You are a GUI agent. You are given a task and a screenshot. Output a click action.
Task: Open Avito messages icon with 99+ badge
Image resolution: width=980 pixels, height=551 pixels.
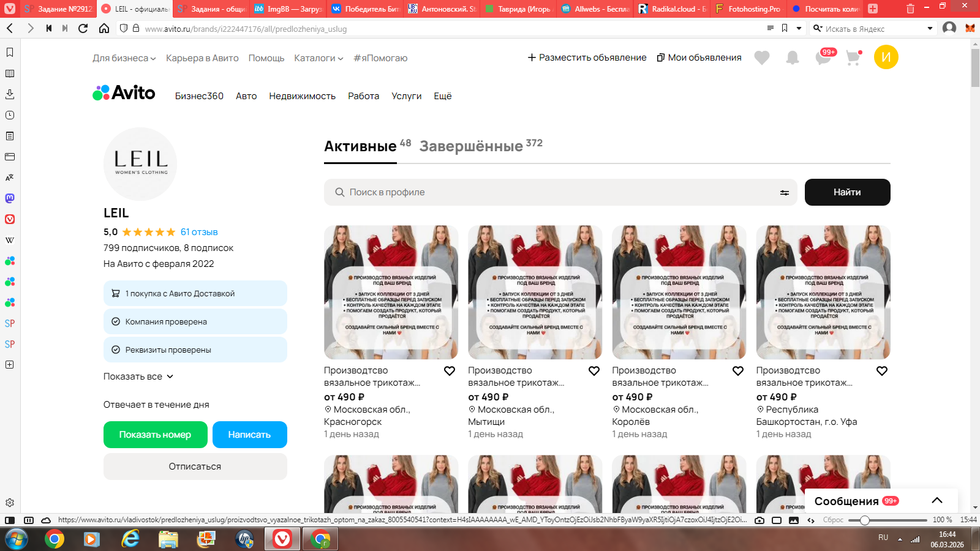click(824, 57)
